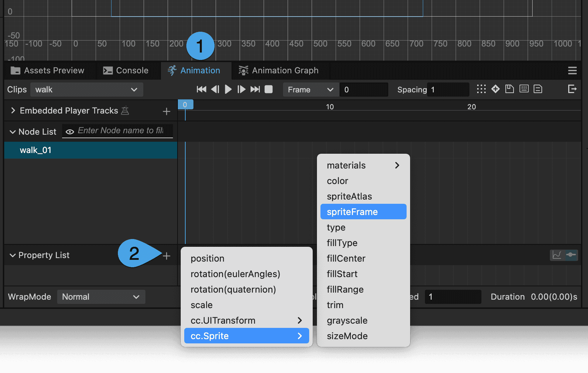Open the Clips dropdown showing walk
588x373 pixels.
point(86,90)
